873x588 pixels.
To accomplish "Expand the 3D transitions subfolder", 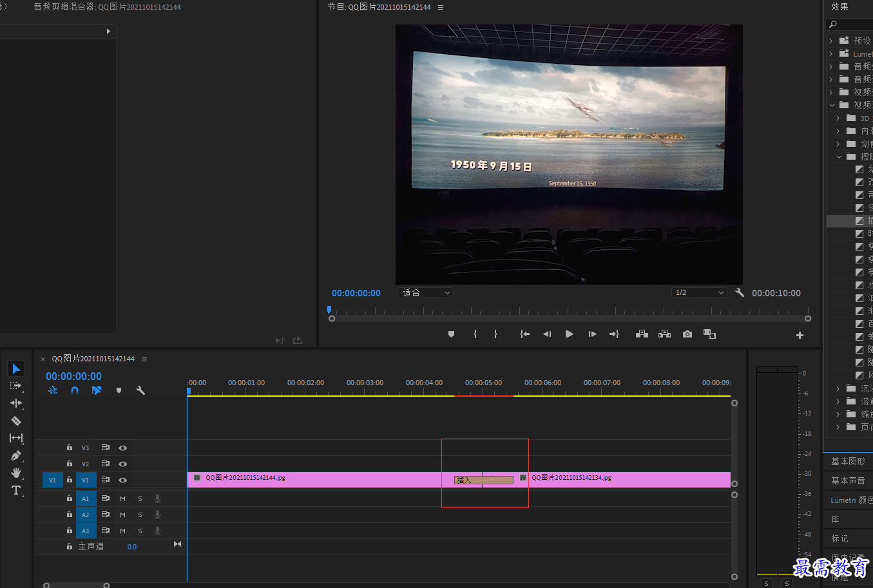I will pos(838,118).
